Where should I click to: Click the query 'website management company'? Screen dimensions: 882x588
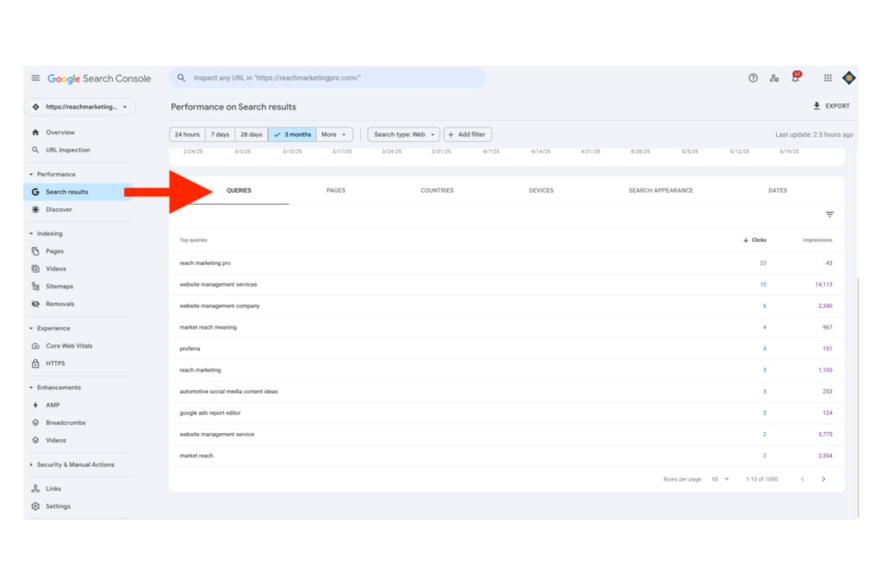pyautogui.click(x=220, y=306)
